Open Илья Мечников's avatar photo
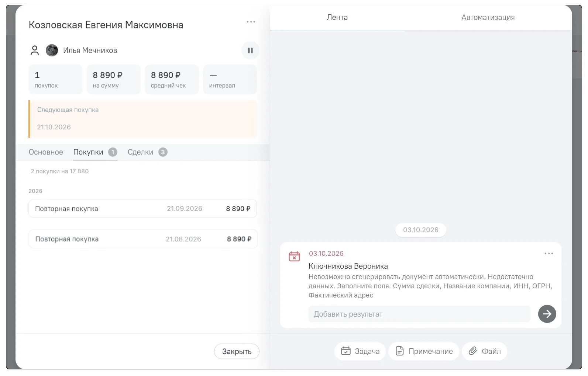Image resolution: width=588 pixels, height=376 pixels. [x=52, y=51]
